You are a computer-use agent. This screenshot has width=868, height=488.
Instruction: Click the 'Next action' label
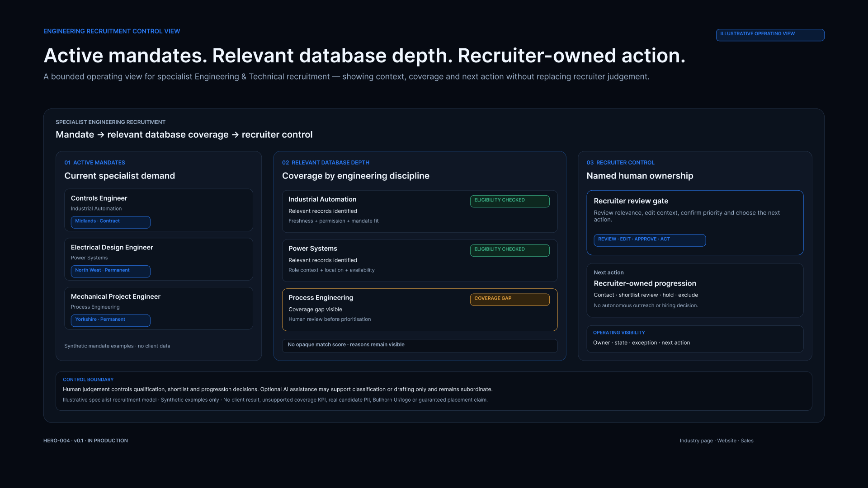tap(609, 272)
